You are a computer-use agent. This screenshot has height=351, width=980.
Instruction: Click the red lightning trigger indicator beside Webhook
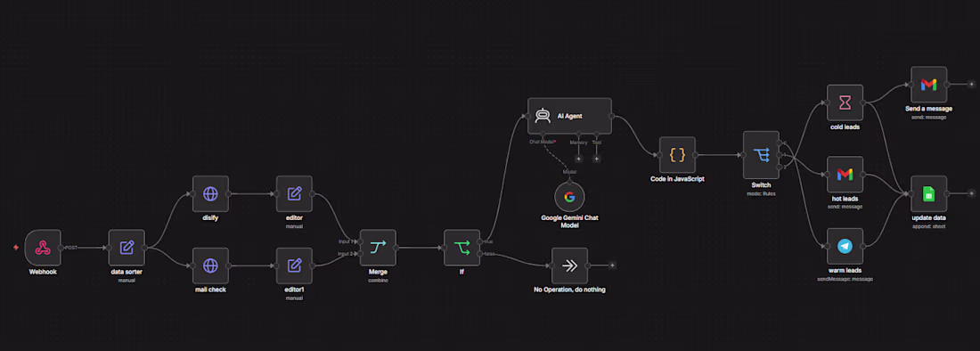coord(16,248)
